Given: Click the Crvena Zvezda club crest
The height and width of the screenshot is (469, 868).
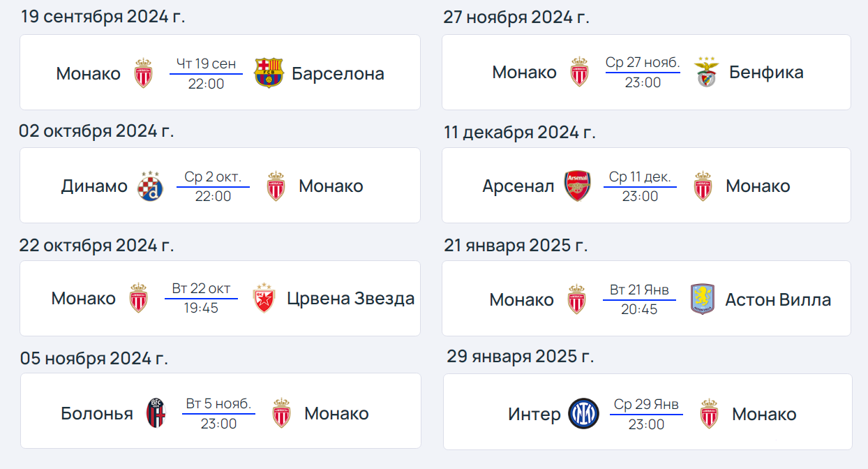Looking at the screenshot, I should point(263,299).
